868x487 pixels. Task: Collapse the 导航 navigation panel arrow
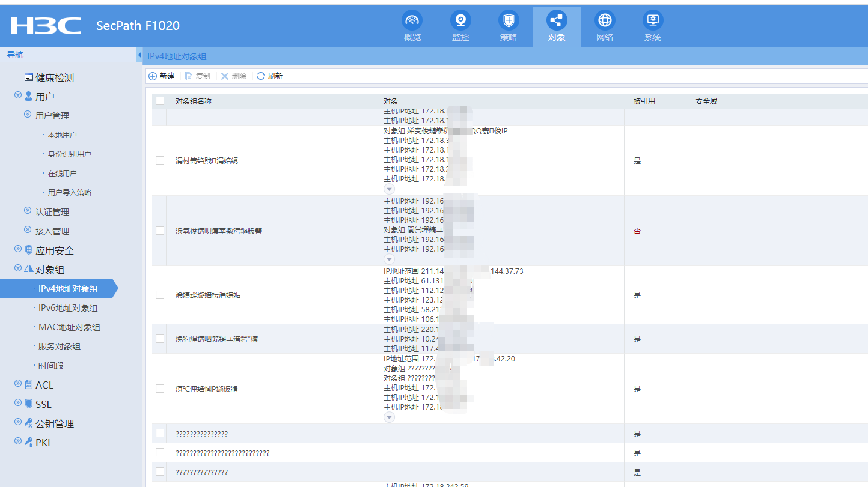(x=139, y=55)
